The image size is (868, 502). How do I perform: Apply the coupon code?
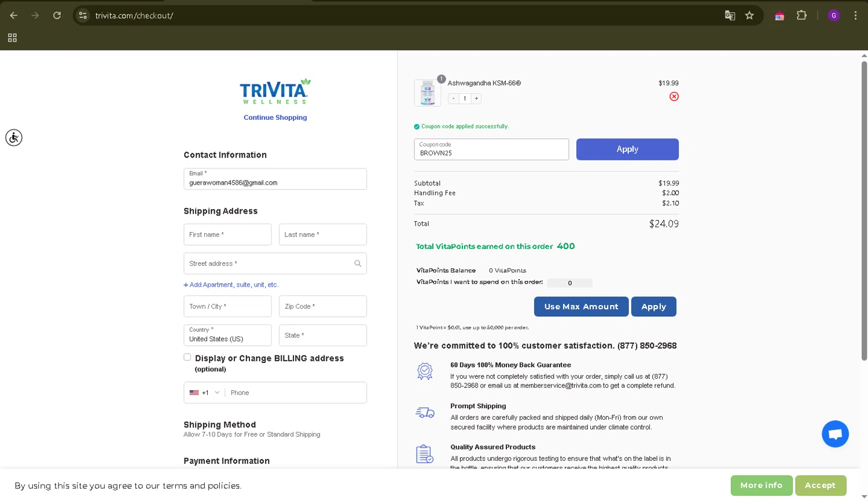[x=627, y=149]
